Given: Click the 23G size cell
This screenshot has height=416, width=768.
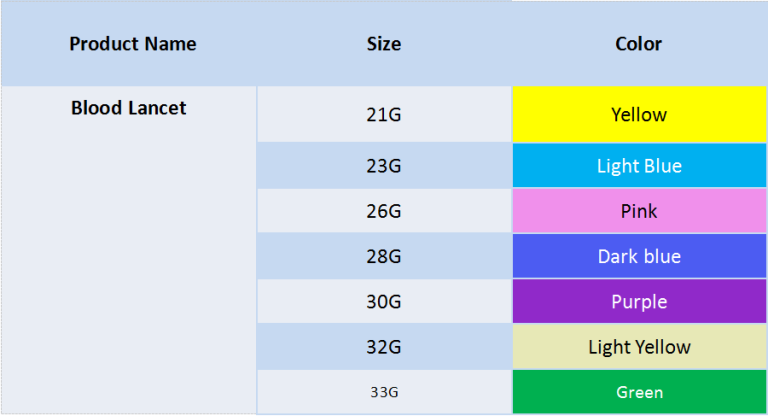Looking at the screenshot, I should 384,166.
